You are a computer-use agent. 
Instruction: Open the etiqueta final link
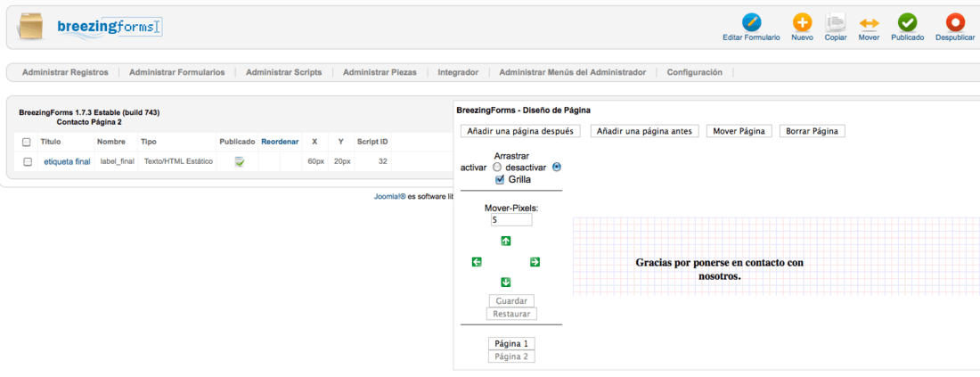click(x=67, y=162)
